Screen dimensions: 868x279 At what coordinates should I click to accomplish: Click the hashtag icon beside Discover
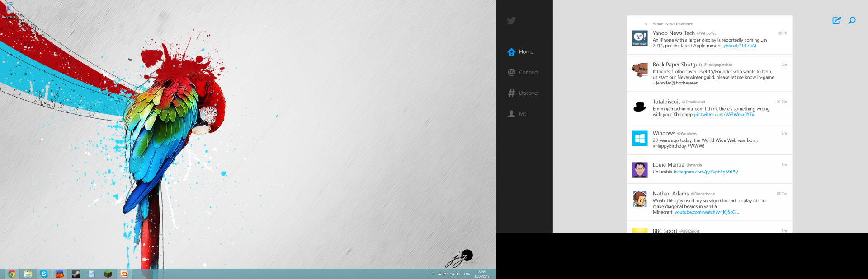point(511,93)
